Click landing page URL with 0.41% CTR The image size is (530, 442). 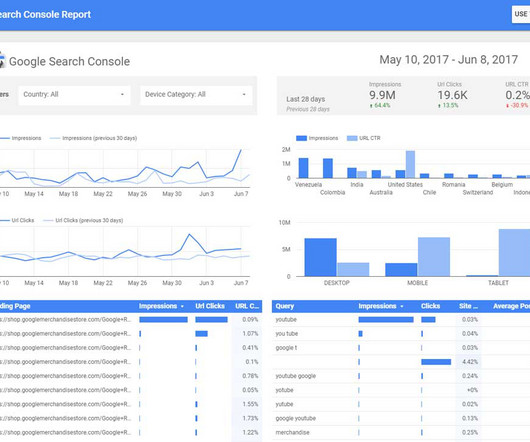point(66,348)
